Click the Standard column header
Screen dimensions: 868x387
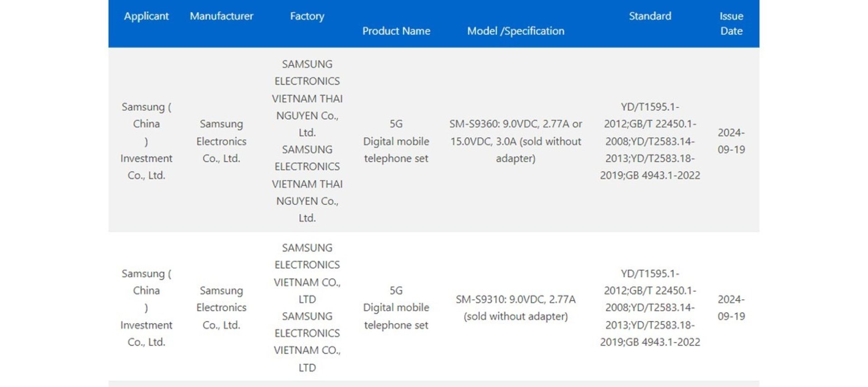click(x=650, y=16)
